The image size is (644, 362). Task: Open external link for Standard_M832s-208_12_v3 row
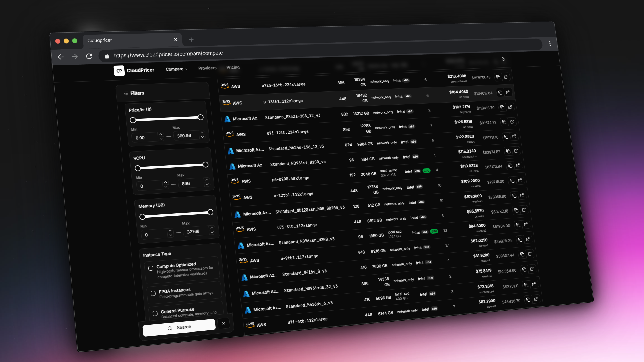pyautogui.click(x=510, y=107)
